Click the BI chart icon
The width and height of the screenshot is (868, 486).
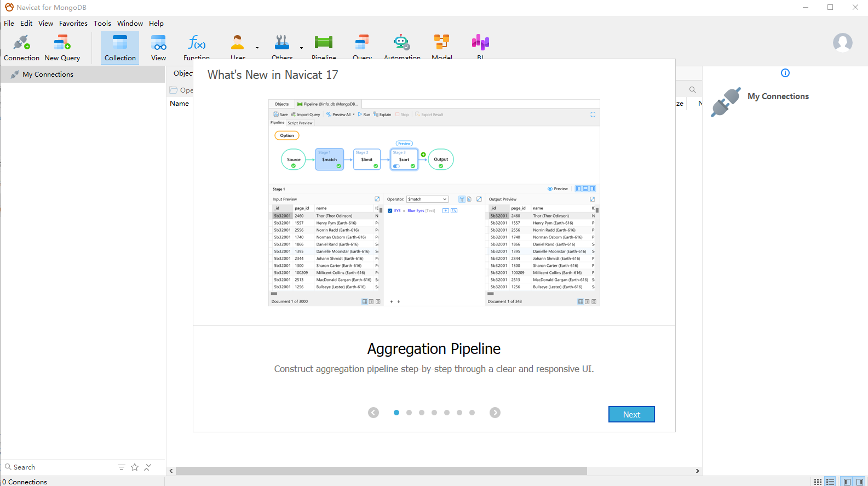pos(480,43)
